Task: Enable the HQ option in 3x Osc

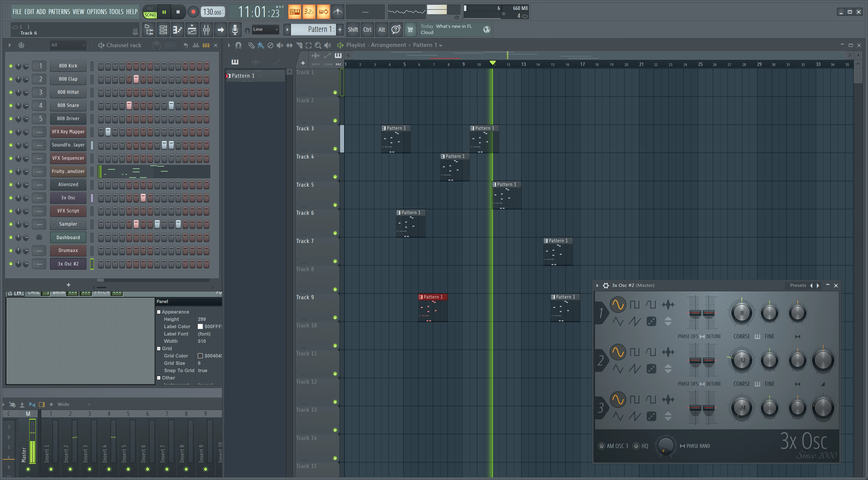Action: pyautogui.click(x=636, y=446)
